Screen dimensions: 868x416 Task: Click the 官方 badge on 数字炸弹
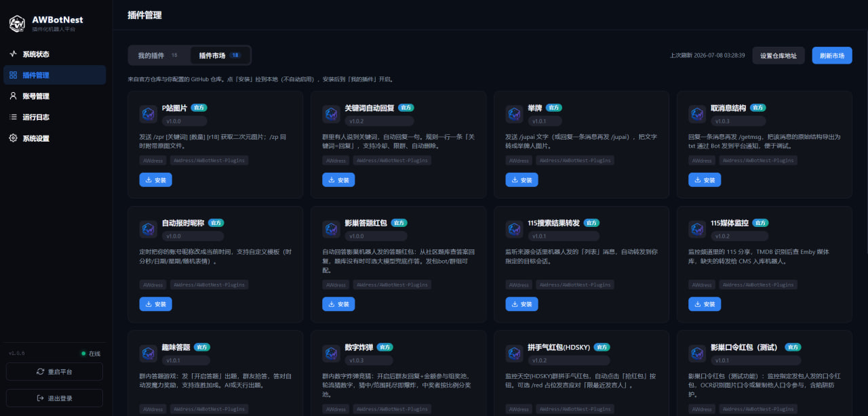[x=385, y=347]
